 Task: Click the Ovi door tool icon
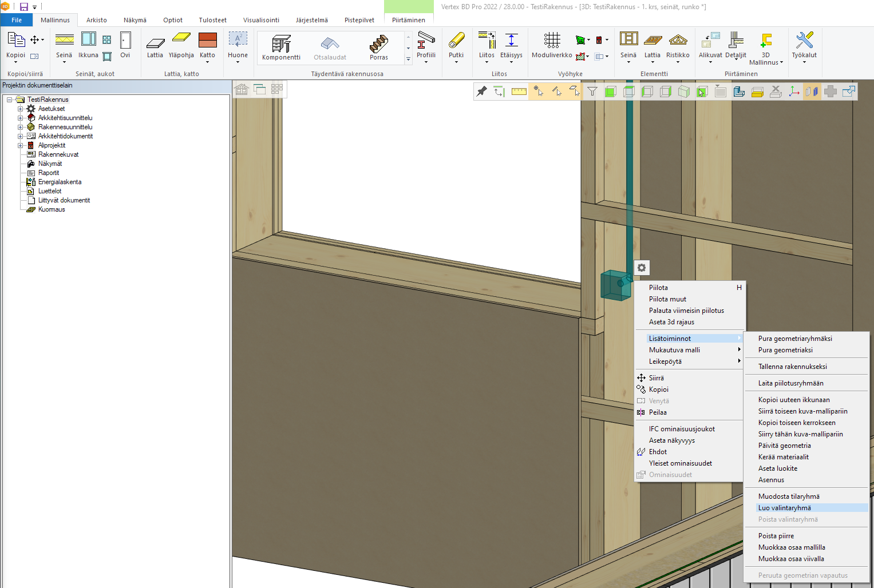tap(125, 45)
